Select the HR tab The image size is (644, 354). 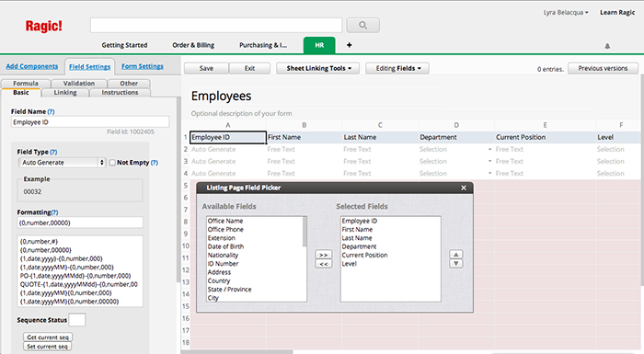click(x=319, y=45)
